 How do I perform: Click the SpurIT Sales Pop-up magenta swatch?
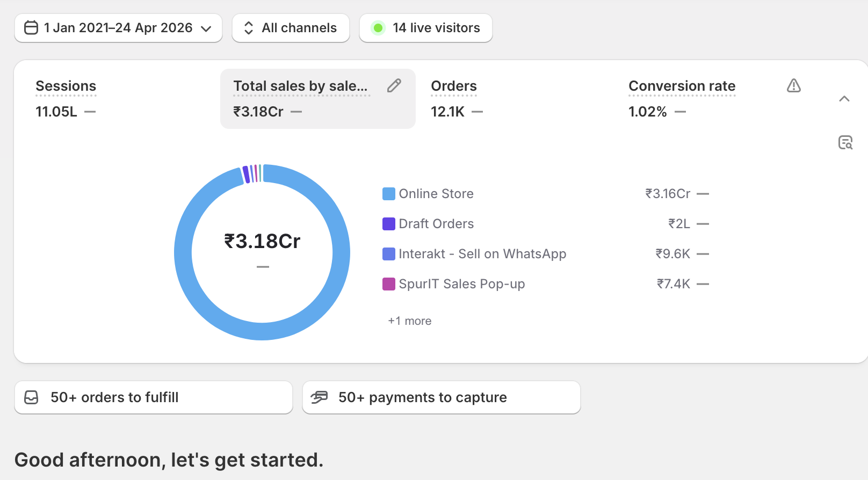(x=389, y=284)
